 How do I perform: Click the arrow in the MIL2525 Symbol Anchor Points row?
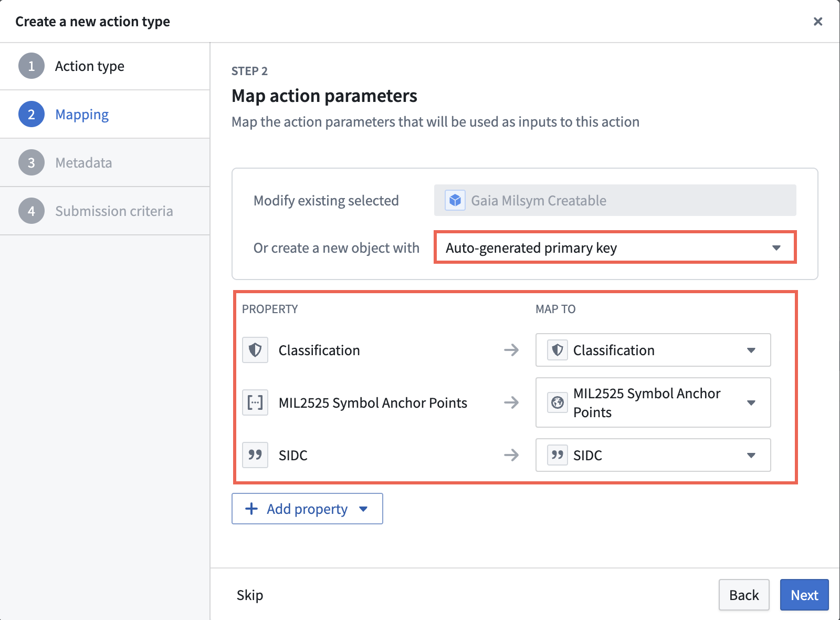[x=511, y=402]
